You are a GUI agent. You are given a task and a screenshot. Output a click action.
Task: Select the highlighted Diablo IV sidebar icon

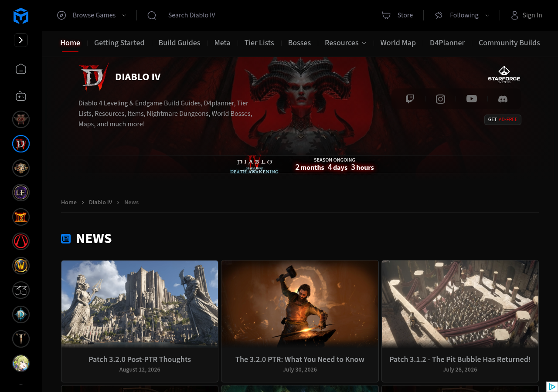21,144
